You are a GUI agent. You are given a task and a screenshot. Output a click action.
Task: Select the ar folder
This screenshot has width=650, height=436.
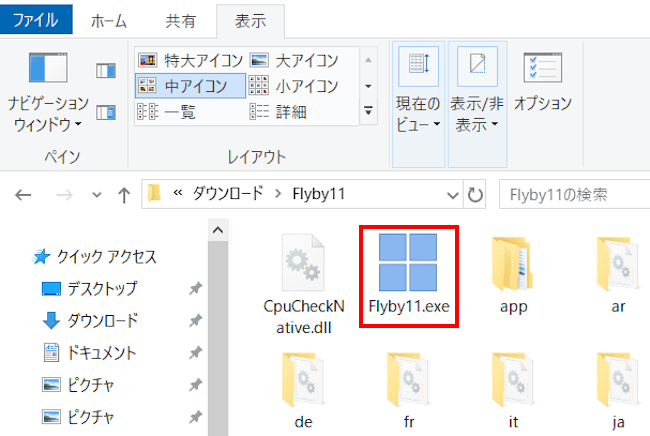coord(618,276)
